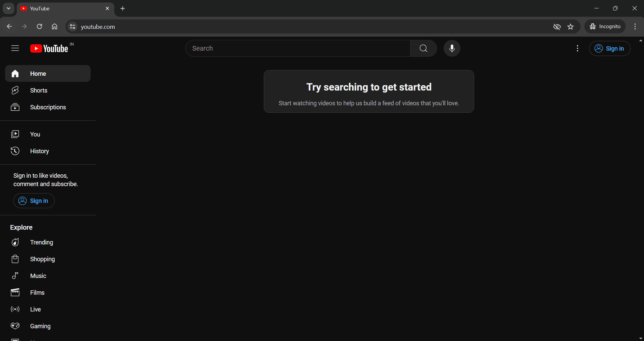Viewport: 644px width, 341px height.
Task: Click the Shorts icon
Action: [15, 90]
